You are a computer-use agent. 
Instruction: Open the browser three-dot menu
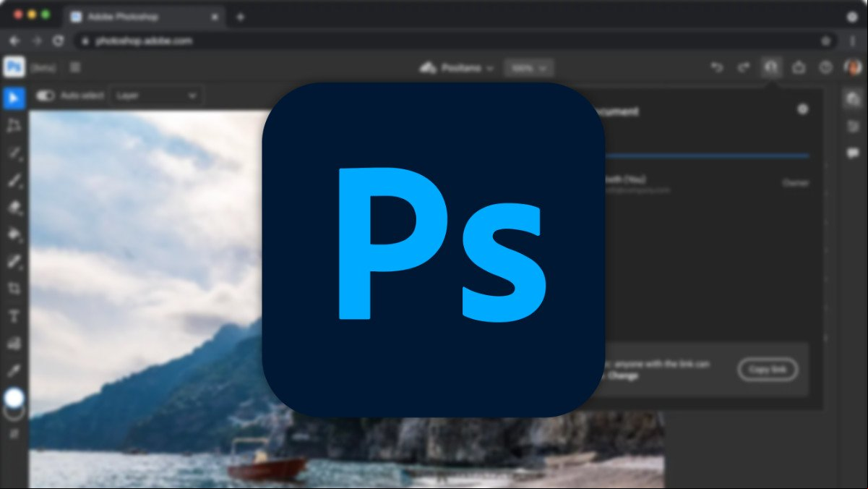point(853,41)
